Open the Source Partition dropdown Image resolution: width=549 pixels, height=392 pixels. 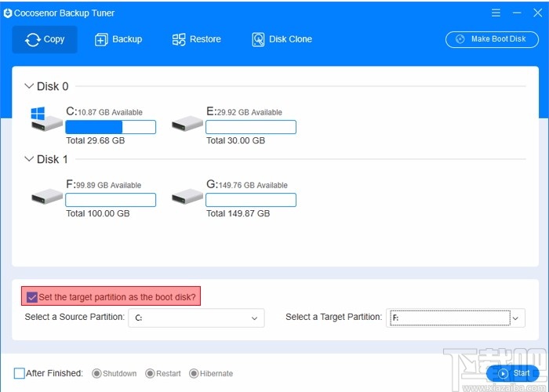pyautogui.click(x=196, y=318)
